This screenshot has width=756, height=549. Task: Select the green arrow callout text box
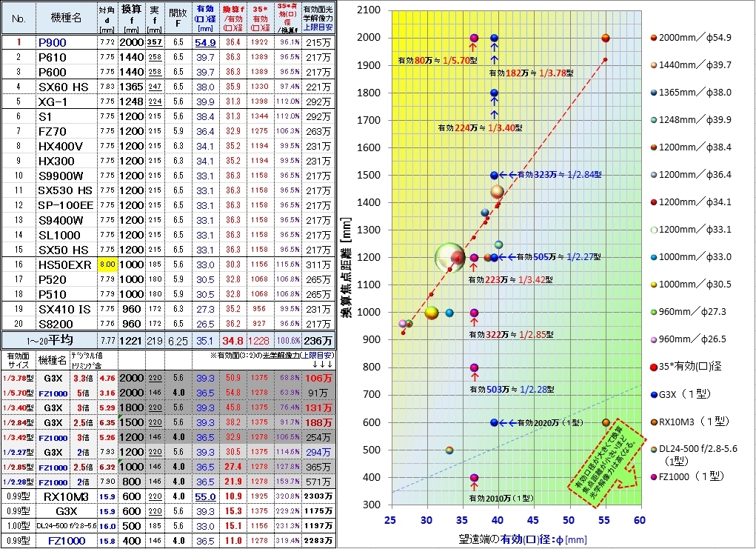606,464
